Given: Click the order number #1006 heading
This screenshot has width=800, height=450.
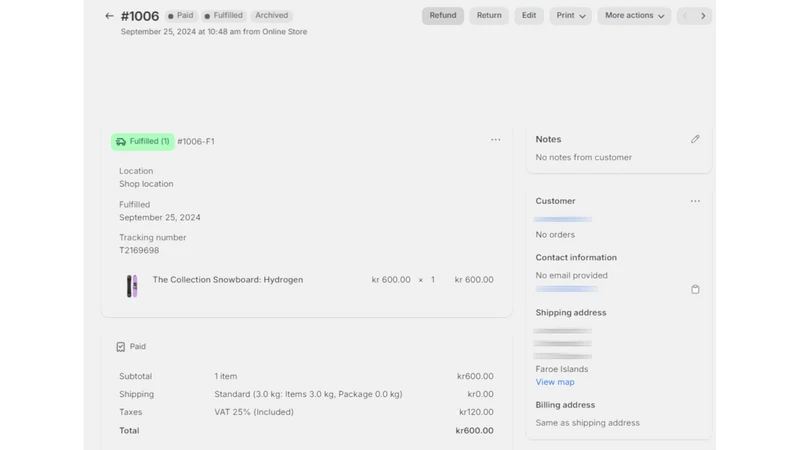Looking at the screenshot, I should (140, 16).
